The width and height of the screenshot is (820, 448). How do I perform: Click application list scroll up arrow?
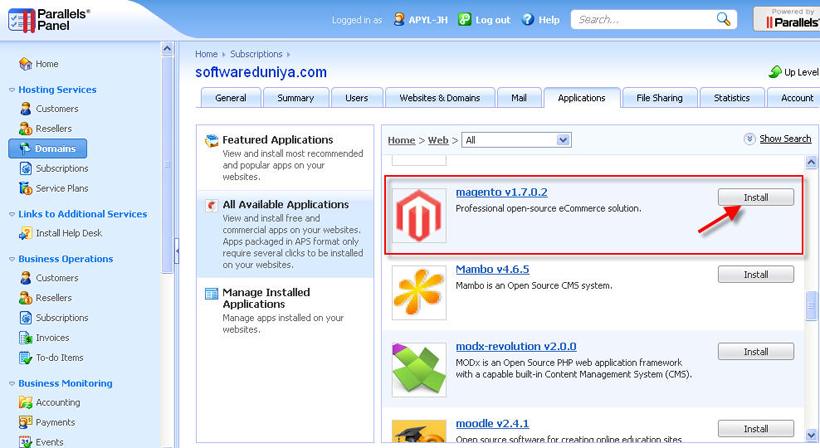click(x=811, y=162)
